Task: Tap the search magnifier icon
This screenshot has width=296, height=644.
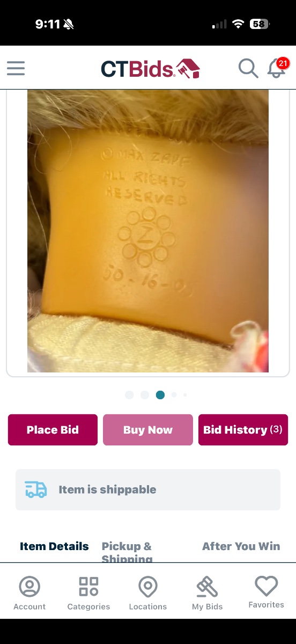Action: click(x=248, y=68)
